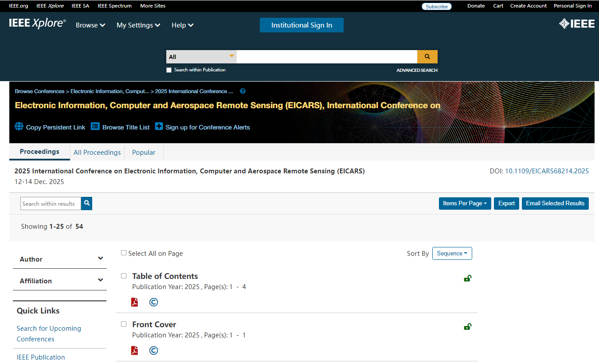The height and width of the screenshot is (364, 599).
Task: Open the Advanced Search link
Action: (x=417, y=70)
